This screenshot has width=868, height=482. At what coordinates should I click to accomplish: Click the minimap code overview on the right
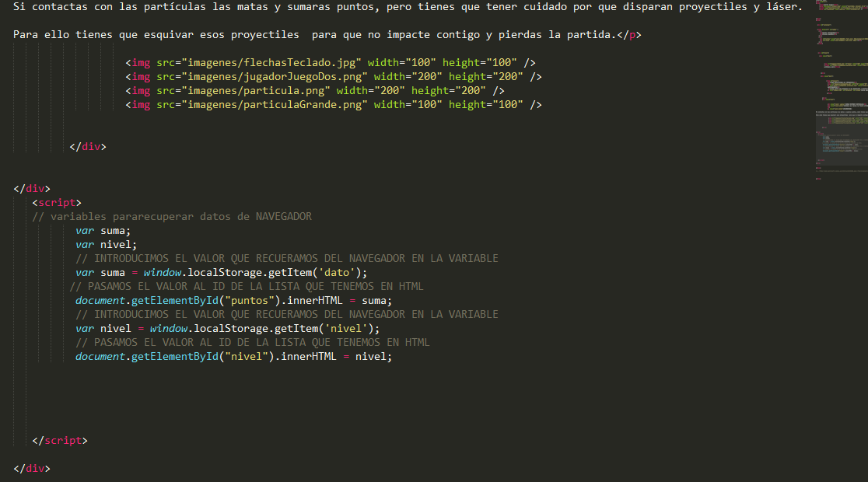tap(838, 93)
